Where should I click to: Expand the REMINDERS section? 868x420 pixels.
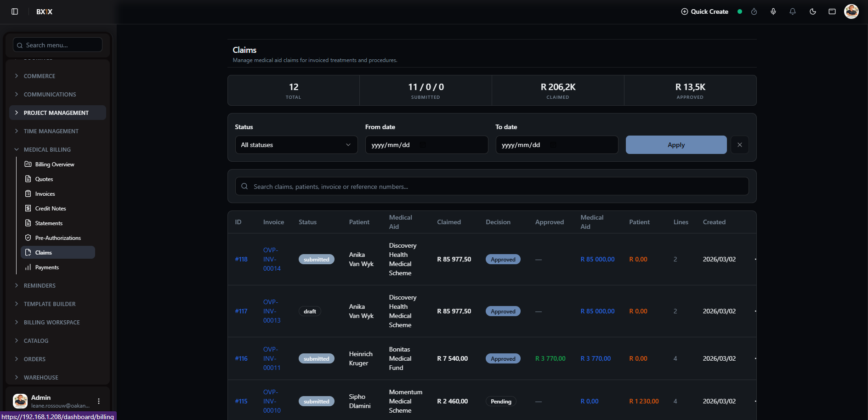(x=57, y=285)
